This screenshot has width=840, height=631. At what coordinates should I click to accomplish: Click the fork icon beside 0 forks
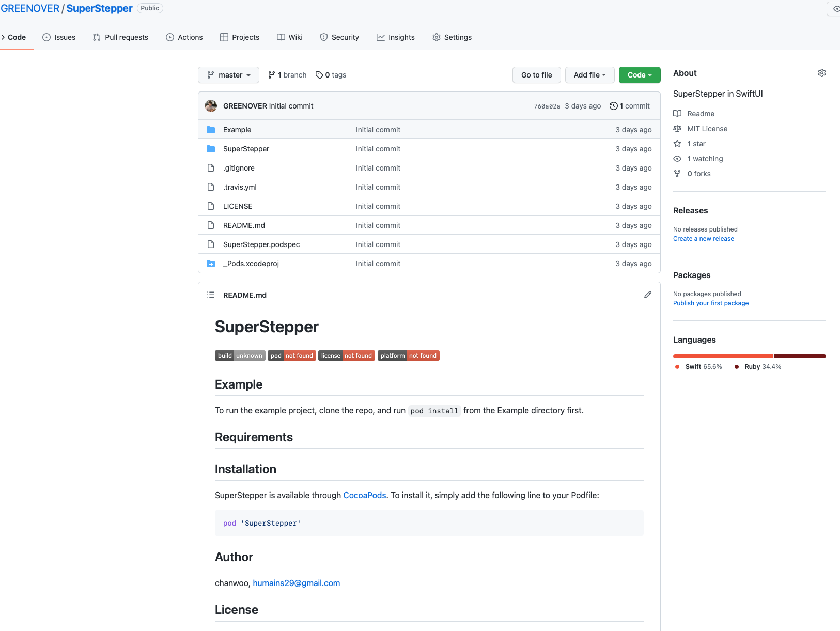tap(677, 174)
